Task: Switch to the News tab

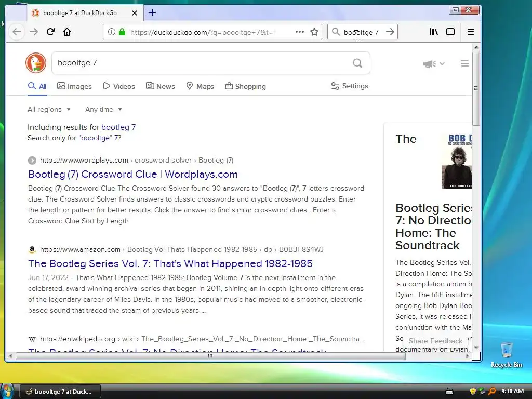Action: point(160,86)
